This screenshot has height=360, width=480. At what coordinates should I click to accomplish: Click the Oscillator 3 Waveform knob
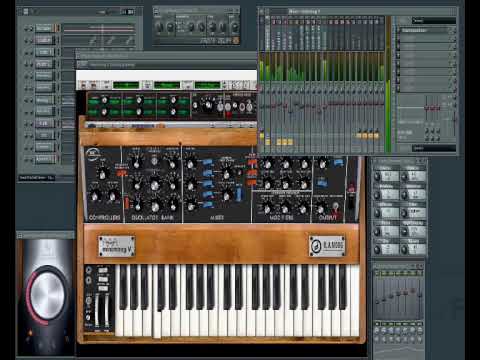173,207
